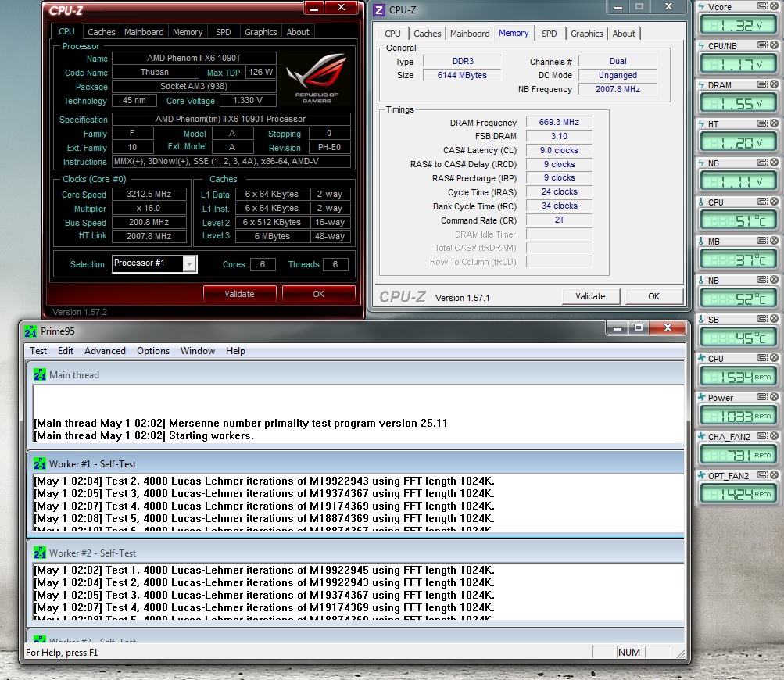Open the About tab in the grey CPU-Z window
The width and height of the screenshot is (784, 680).
coord(624,34)
